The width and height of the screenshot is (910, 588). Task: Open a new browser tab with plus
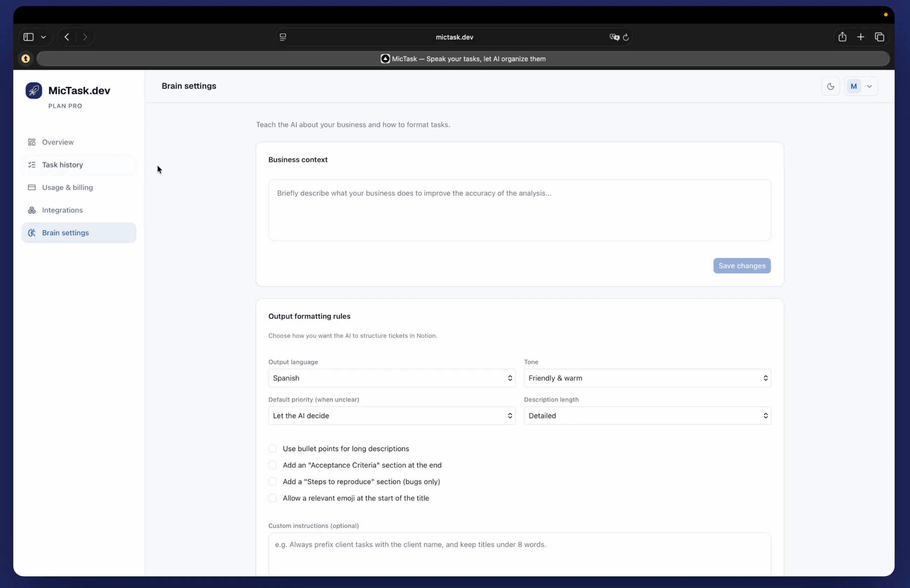[x=860, y=37]
